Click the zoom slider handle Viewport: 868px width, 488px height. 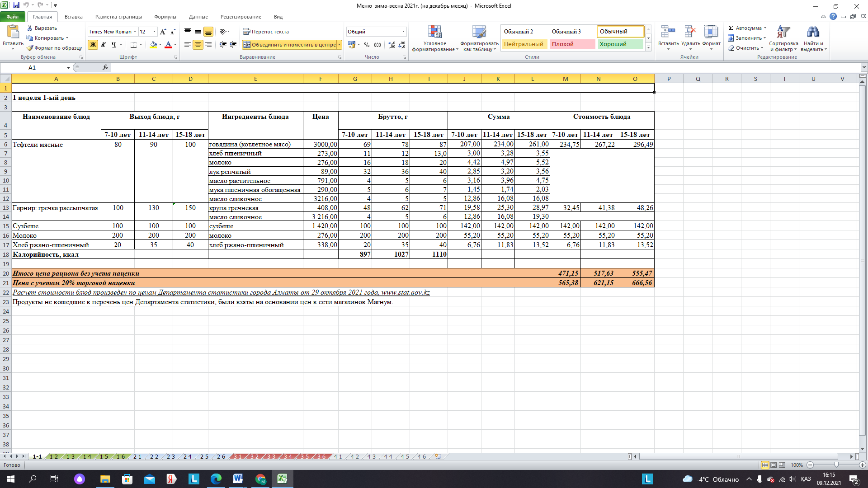836,465
